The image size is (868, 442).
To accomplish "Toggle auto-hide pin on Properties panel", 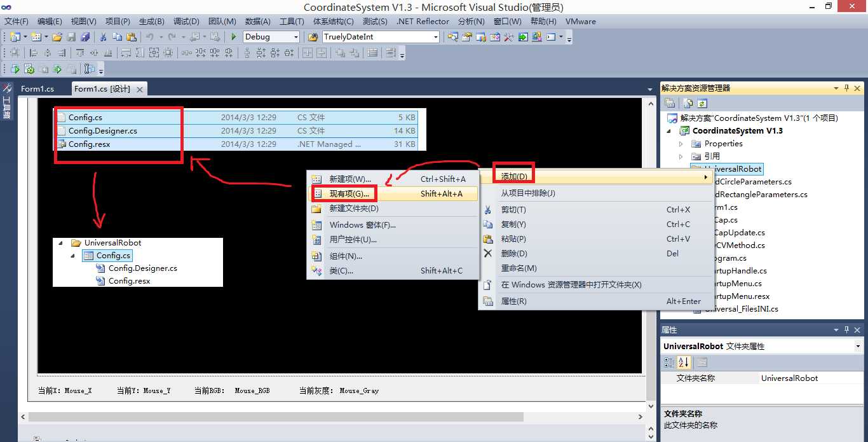I will coord(846,330).
